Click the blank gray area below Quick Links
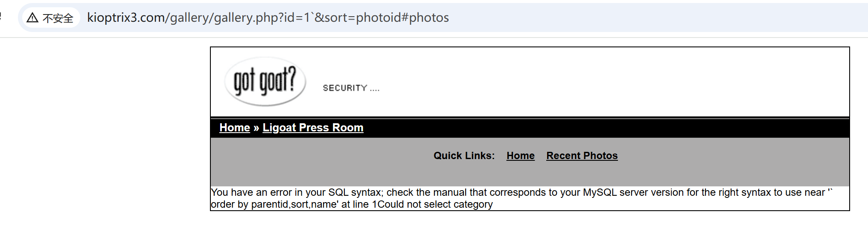This screenshot has height=232, width=868. 529,175
